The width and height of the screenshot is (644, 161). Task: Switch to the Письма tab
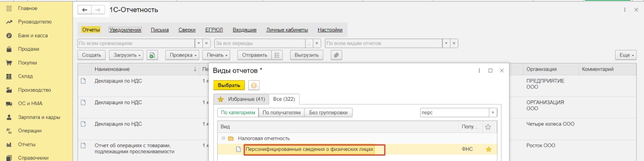point(160,30)
